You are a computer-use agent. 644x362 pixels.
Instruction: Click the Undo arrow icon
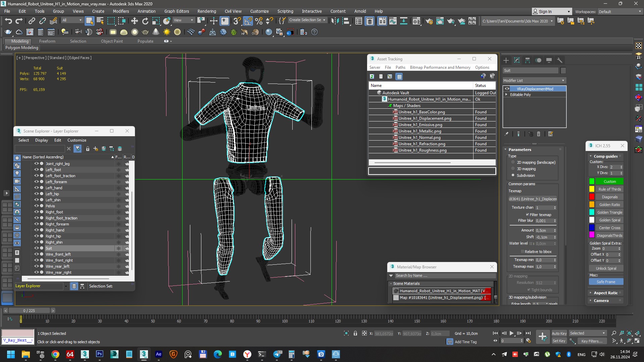coord(8,21)
